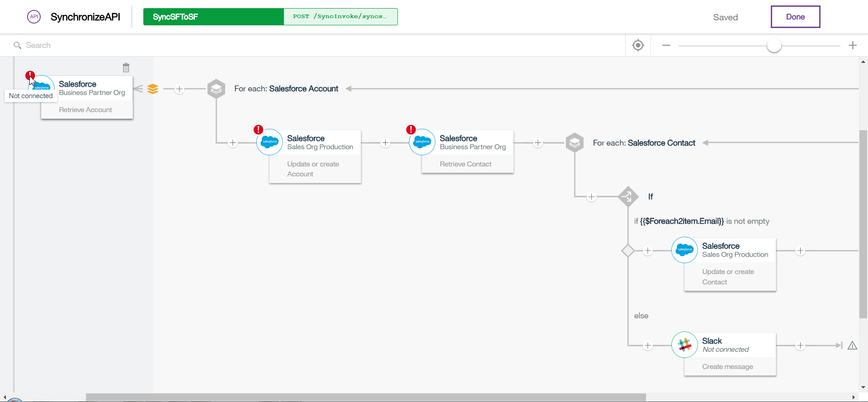Click Salesforce icon of Retrieve Contact node
This screenshot has width=868, height=402.
pos(422,142)
